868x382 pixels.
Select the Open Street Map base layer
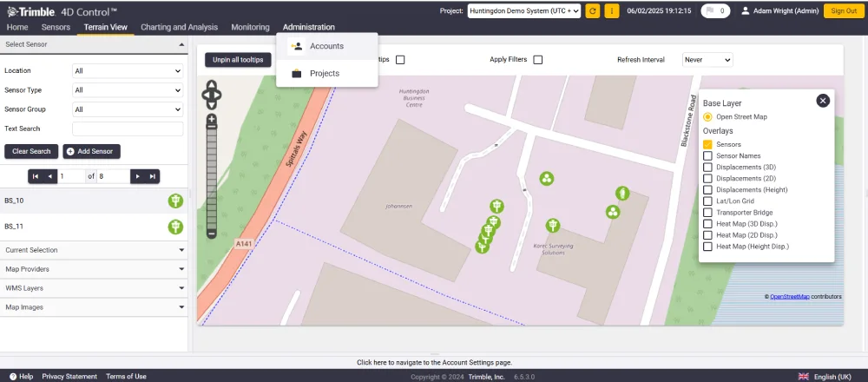pyautogui.click(x=707, y=117)
